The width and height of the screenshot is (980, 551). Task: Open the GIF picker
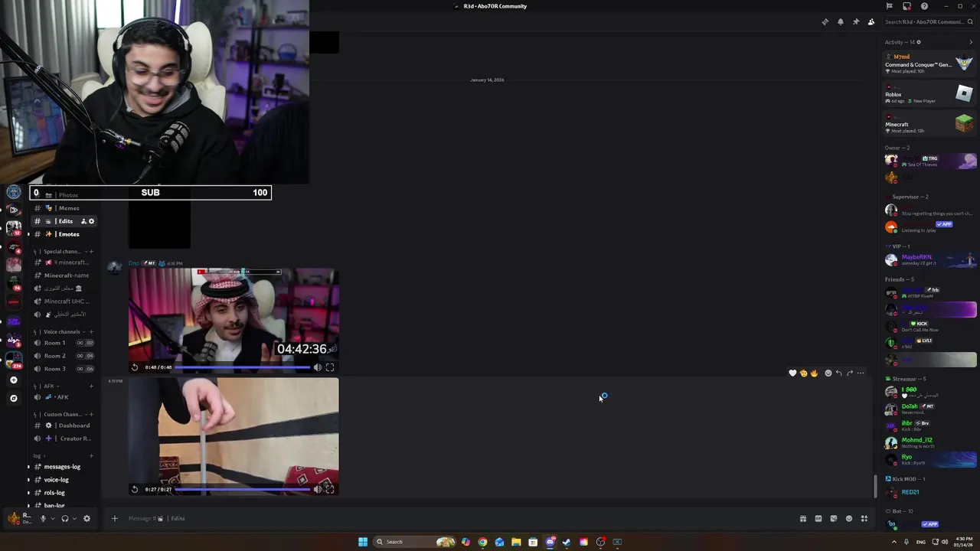click(x=818, y=518)
